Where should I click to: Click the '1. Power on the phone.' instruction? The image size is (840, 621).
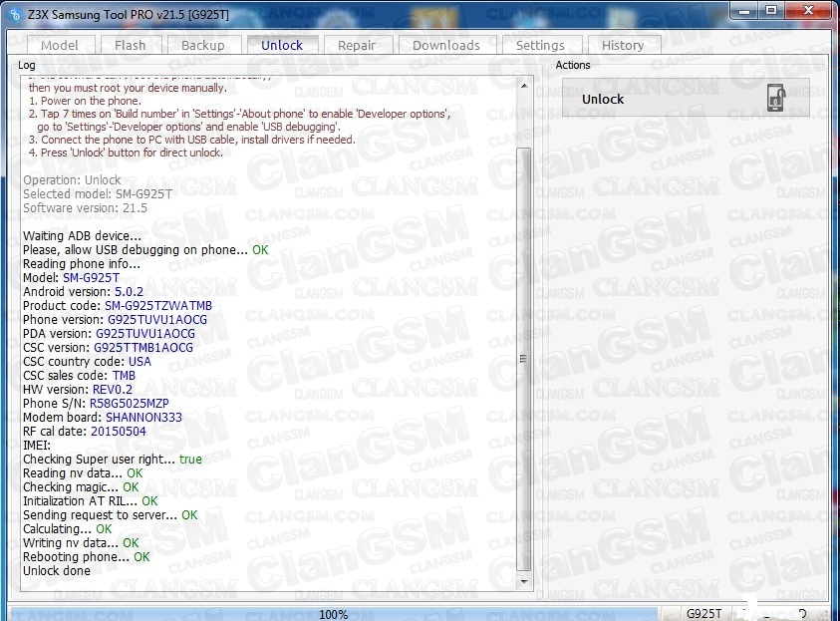pyautogui.click(x=85, y=101)
